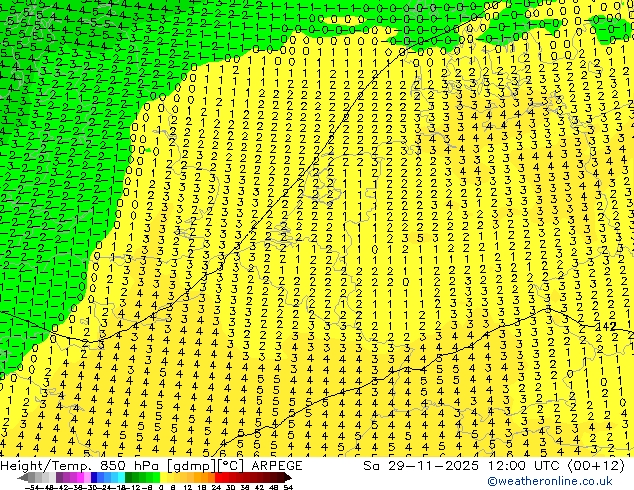Click the '[°C]' unit label

click(231, 465)
